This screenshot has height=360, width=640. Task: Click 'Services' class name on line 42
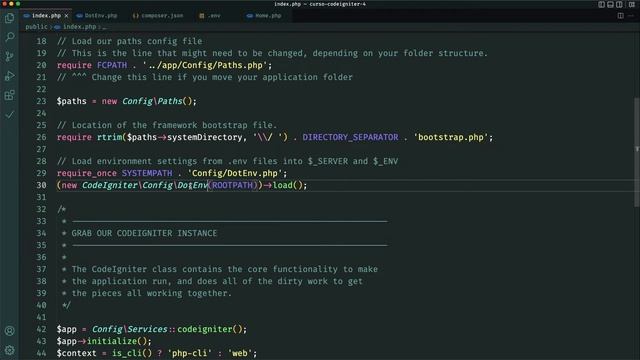click(147, 329)
